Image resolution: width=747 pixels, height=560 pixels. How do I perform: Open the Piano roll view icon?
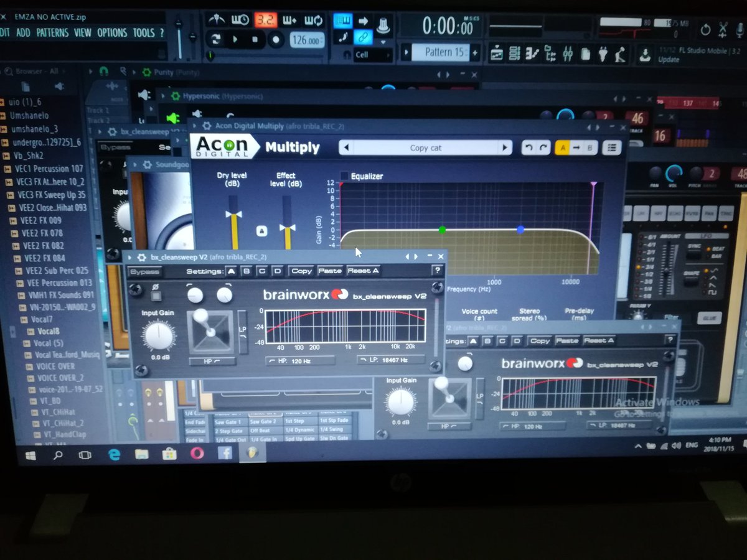(532, 54)
